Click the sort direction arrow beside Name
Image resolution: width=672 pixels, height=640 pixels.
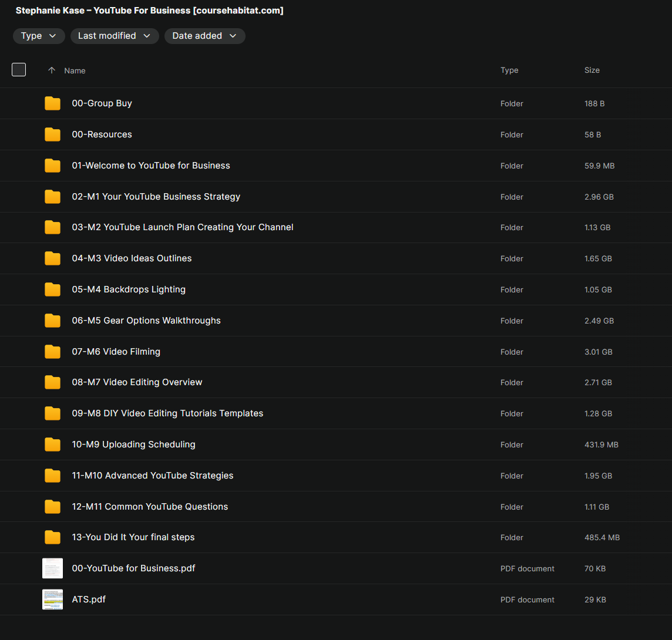[x=52, y=70]
